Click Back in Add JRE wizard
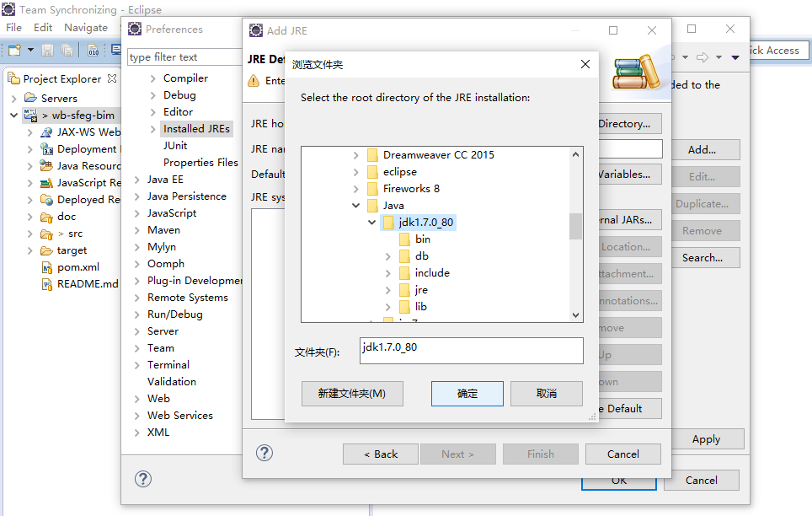The width and height of the screenshot is (812, 516). [381, 454]
